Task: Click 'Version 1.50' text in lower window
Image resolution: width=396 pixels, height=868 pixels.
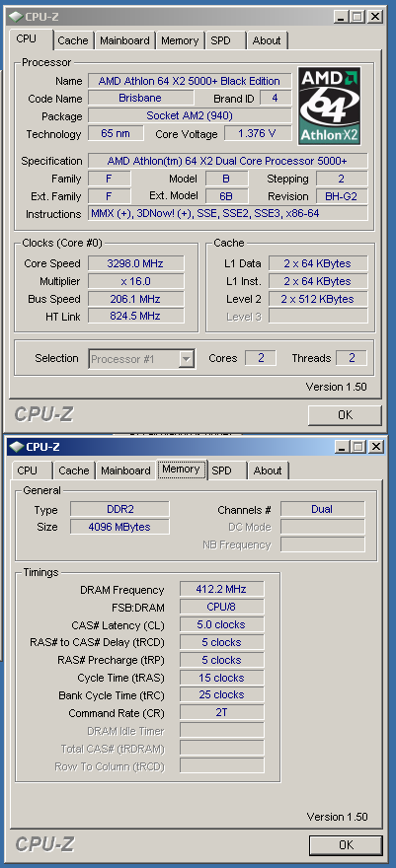Action: [x=338, y=817]
